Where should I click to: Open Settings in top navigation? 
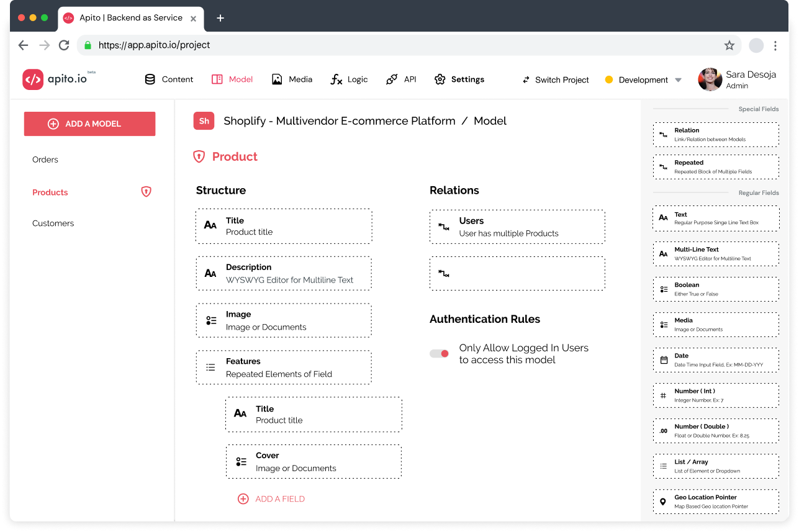point(459,79)
